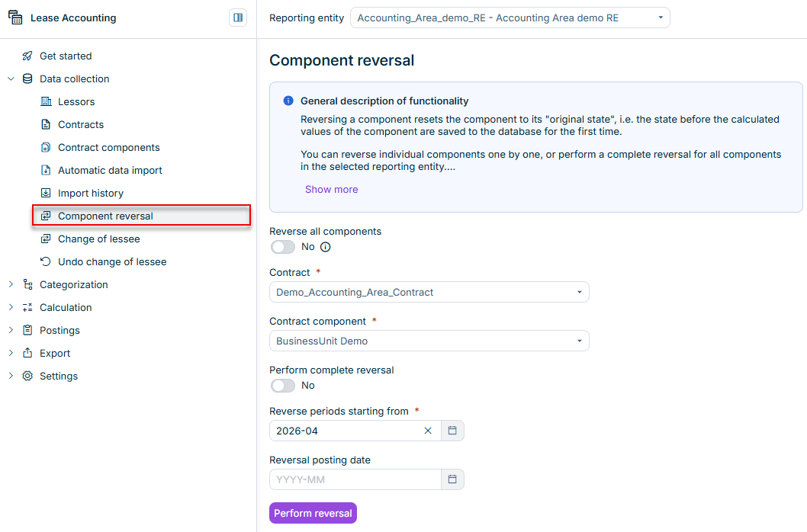Expand the Categorization section chevron
Image resolution: width=807 pixels, height=532 pixels.
[11, 284]
